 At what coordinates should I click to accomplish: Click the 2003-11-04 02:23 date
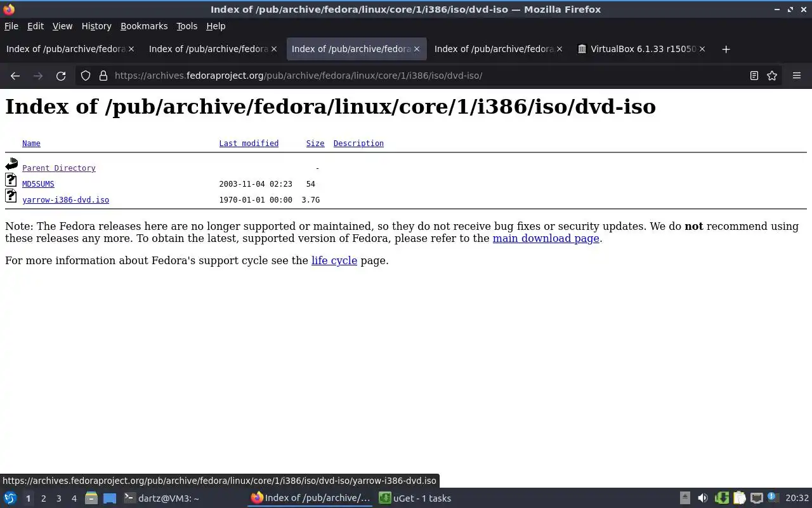pos(256,184)
